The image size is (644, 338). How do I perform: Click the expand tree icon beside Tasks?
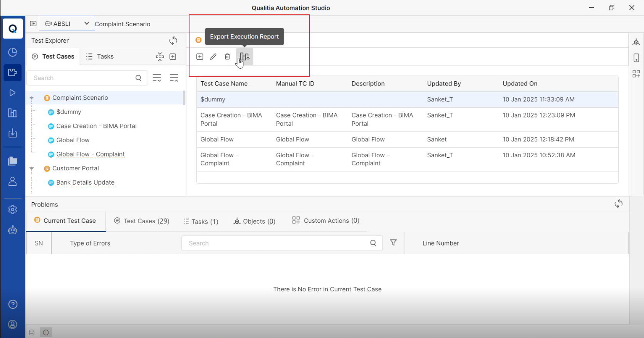coord(160,57)
